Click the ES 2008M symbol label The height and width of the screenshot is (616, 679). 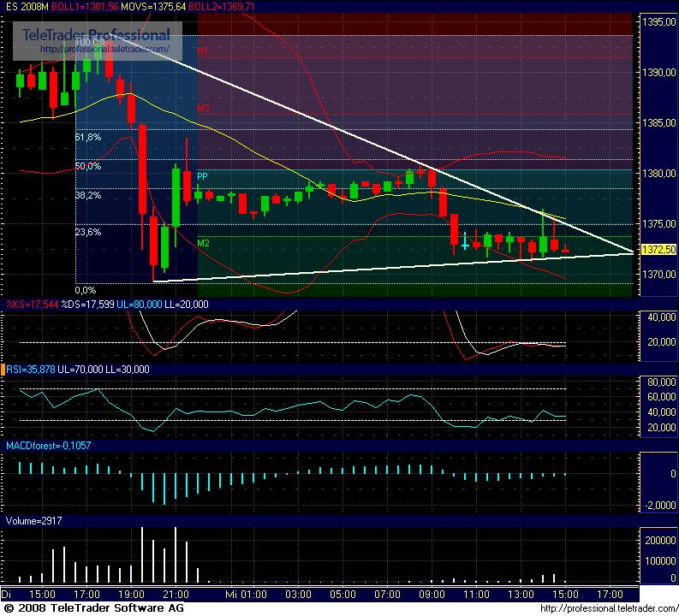27,7
